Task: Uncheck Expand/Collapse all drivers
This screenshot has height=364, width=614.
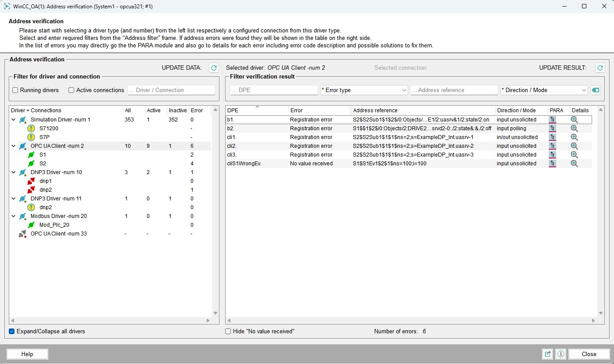Action: pos(12,332)
